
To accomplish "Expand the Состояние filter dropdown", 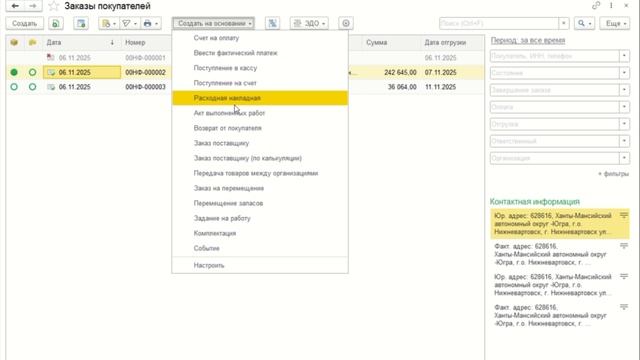I will pyautogui.click(x=624, y=73).
